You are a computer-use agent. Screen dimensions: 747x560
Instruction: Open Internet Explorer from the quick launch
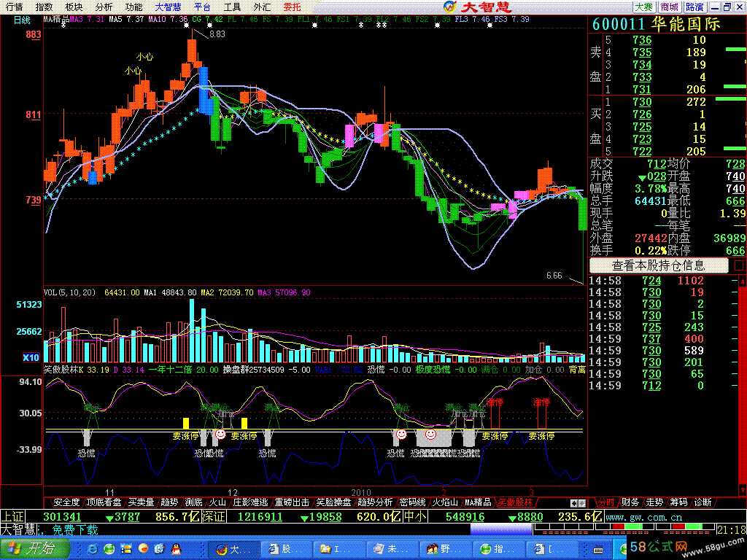click(x=92, y=549)
